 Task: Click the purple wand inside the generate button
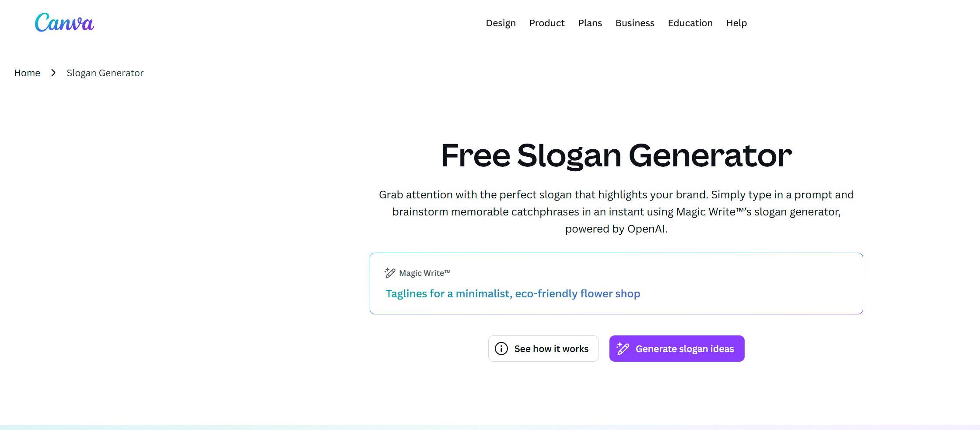(x=623, y=348)
